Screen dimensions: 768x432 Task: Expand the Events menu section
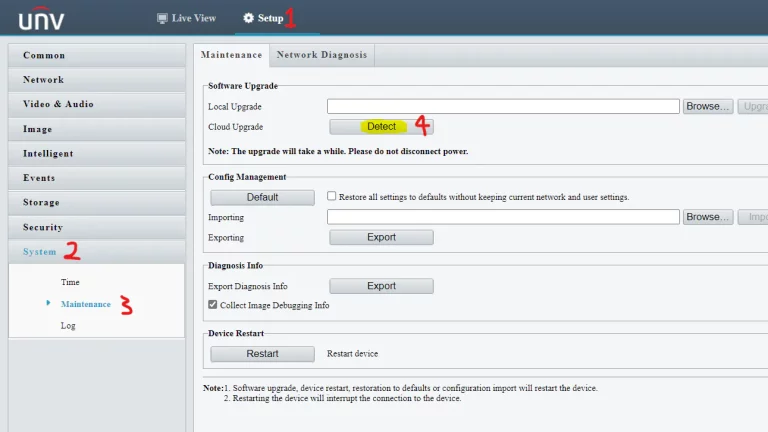(x=96, y=178)
